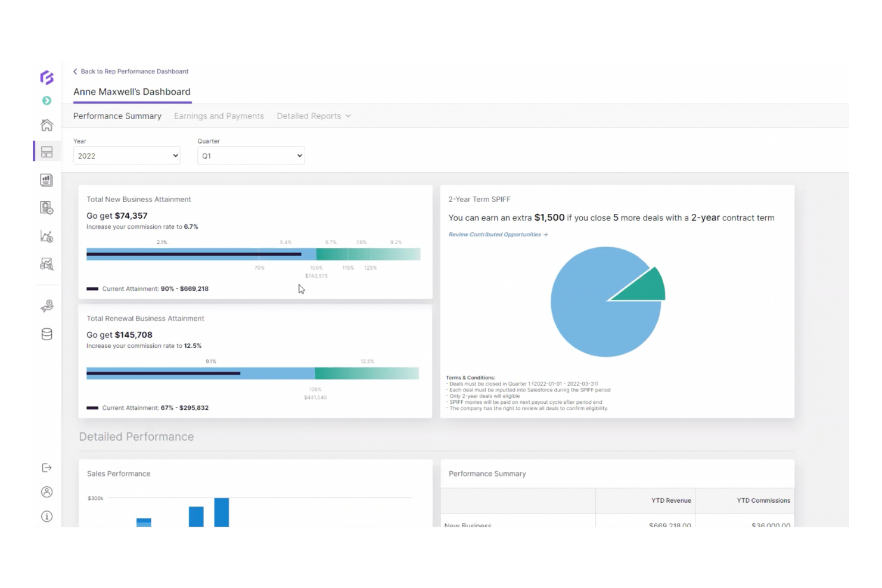Image resolution: width=882 pixels, height=588 pixels.
Task: Open Review Contributed Opportunities link
Action: coord(497,234)
